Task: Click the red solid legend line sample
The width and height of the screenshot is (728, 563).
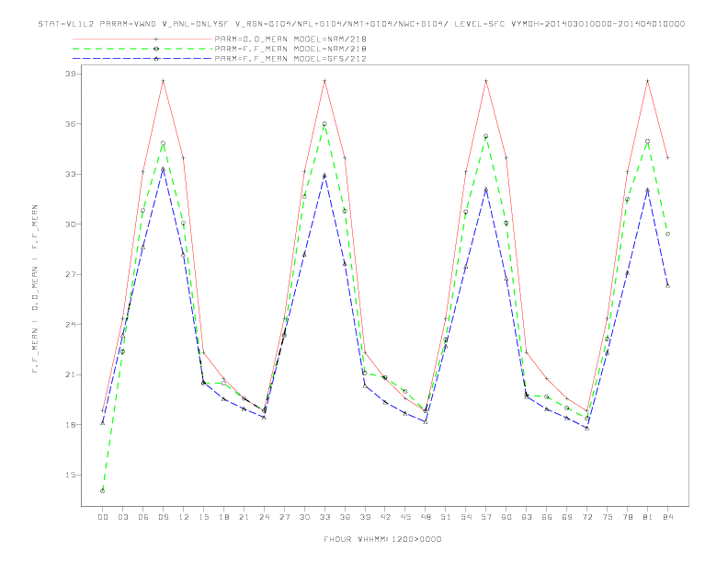Action: click(x=142, y=39)
